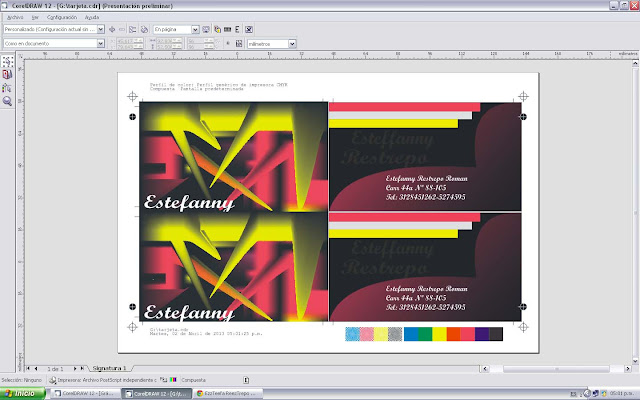Click the bitmap resolution icon near units

click(239, 43)
